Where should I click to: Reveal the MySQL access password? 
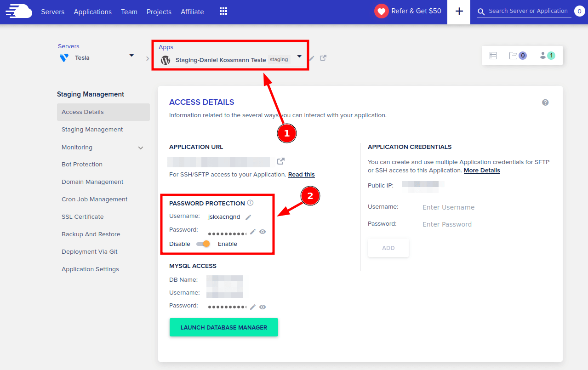tap(263, 307)
